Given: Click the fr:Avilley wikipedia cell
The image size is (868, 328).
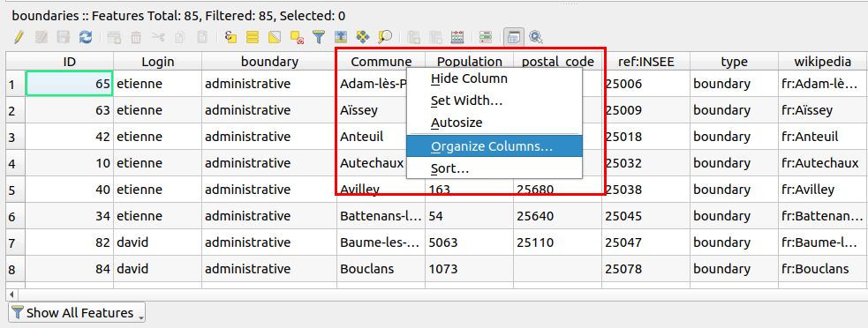Looking at the screenshot, I should click(x=823, y=190).
